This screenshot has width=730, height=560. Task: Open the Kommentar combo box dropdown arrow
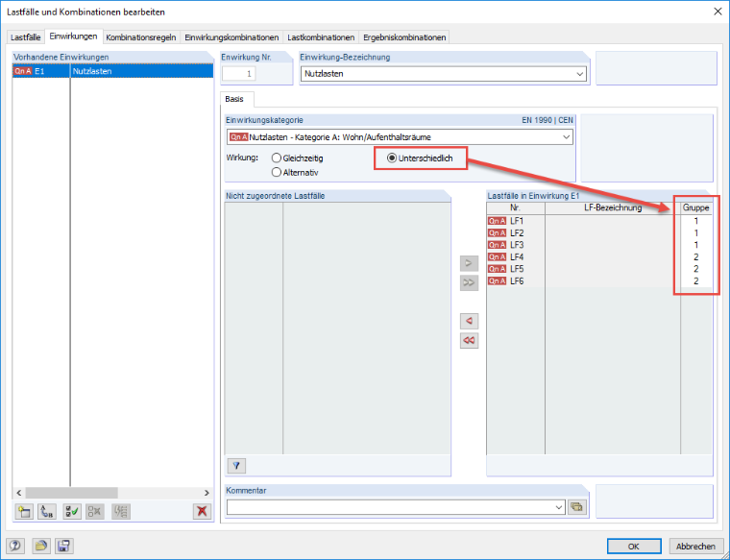(559, 507)
